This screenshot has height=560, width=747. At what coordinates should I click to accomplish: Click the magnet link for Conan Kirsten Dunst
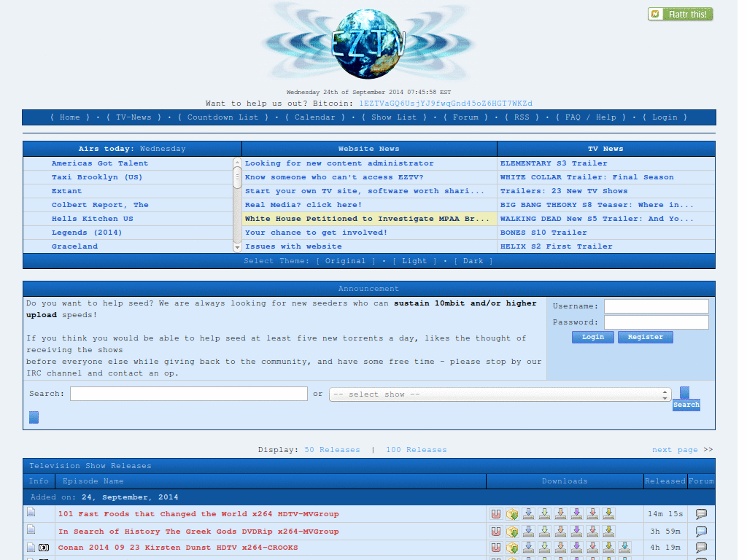pos(496,548)
